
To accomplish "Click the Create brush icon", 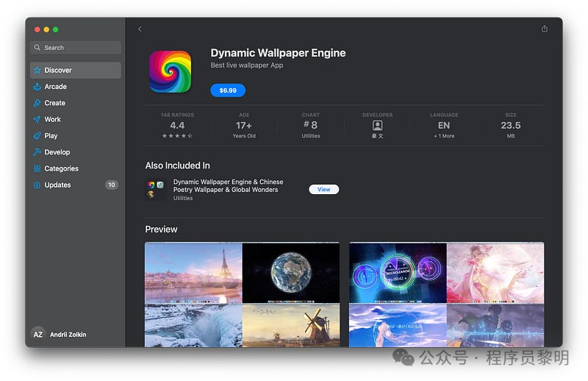I will click(x=37, y=103).
